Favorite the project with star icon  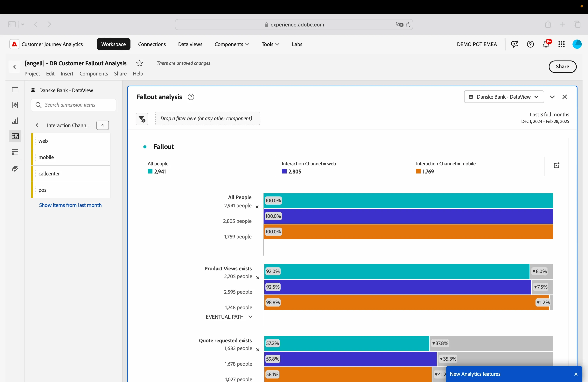(x=140, y=63)
